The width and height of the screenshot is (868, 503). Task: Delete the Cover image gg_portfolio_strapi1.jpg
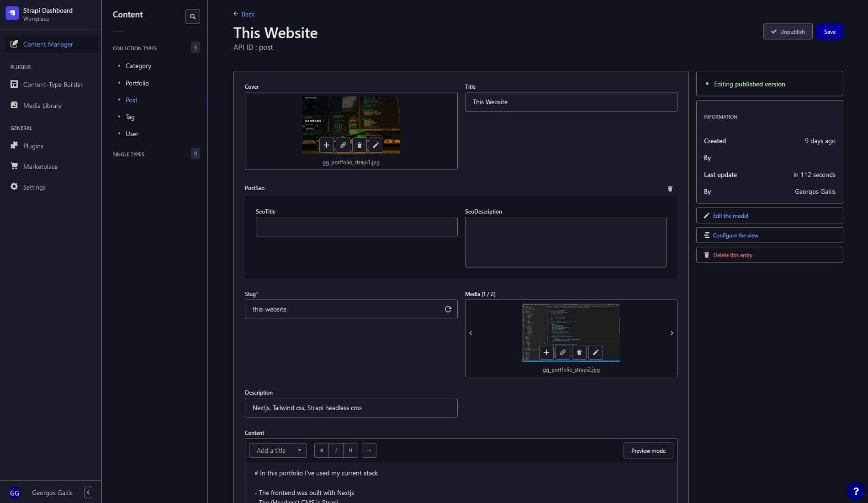pyautogui.click(x=360, y=145)
